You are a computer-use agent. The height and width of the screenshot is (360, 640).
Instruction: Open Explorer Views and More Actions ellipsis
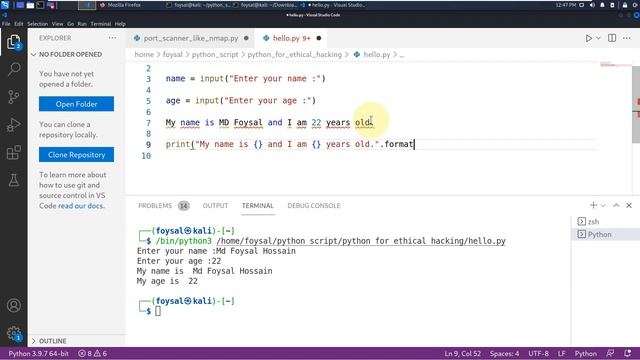tap(112, 38)
